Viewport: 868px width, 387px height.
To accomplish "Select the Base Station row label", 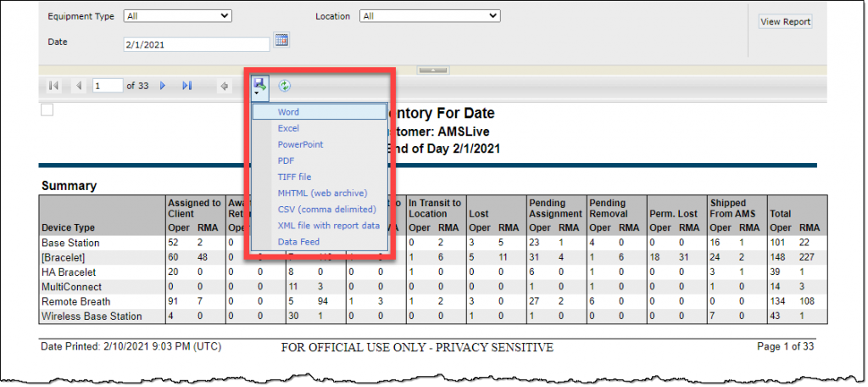I will [70, 243].
